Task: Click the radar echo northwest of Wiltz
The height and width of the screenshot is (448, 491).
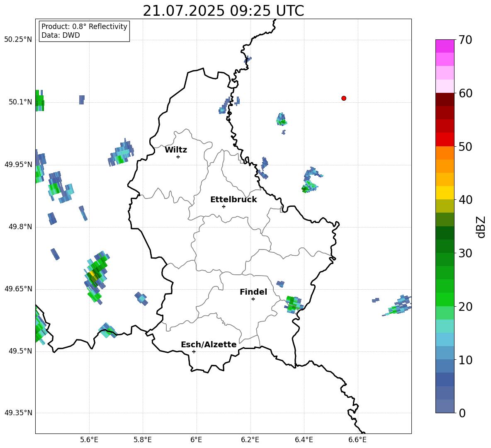Action: click(121, 153)
